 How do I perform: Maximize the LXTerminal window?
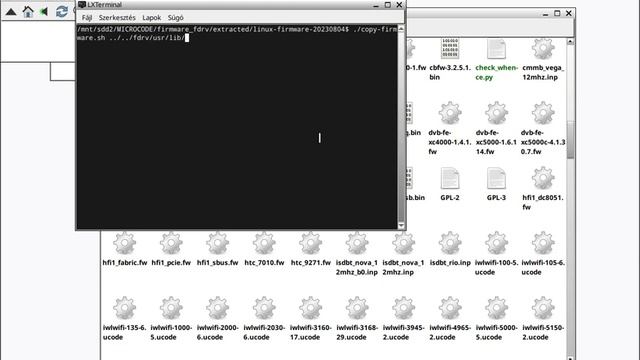(x=388, y=5)
